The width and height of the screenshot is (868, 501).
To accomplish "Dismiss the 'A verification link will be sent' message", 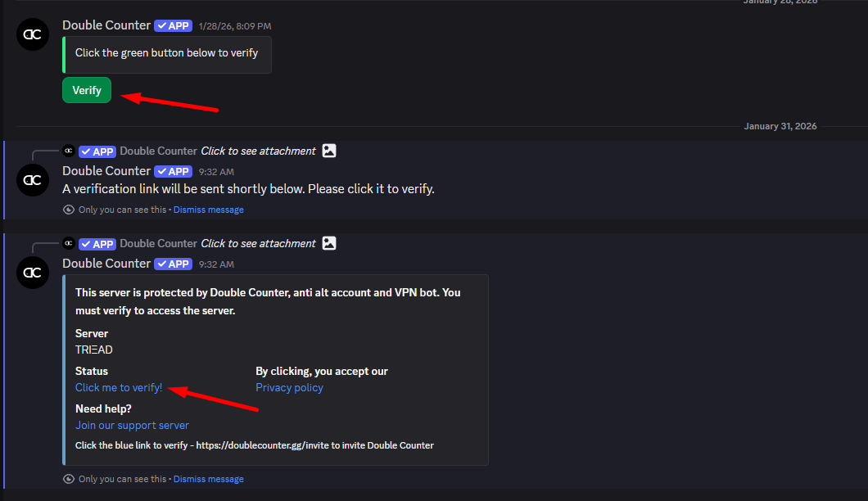I will [x=208, y=210].
